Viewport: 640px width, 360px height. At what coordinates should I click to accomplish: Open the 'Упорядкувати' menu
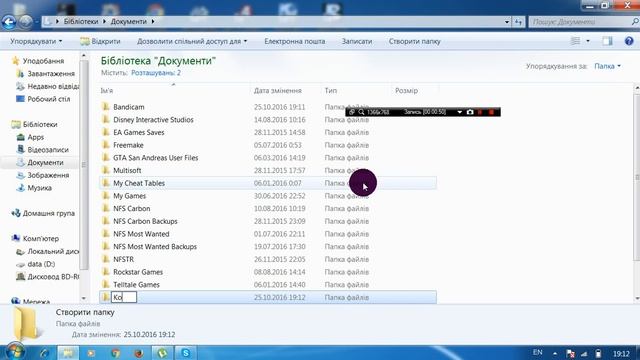tap(36, 41)
